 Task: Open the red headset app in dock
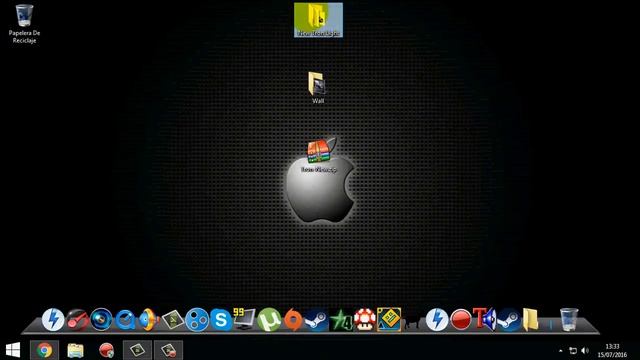click(77, 320)
